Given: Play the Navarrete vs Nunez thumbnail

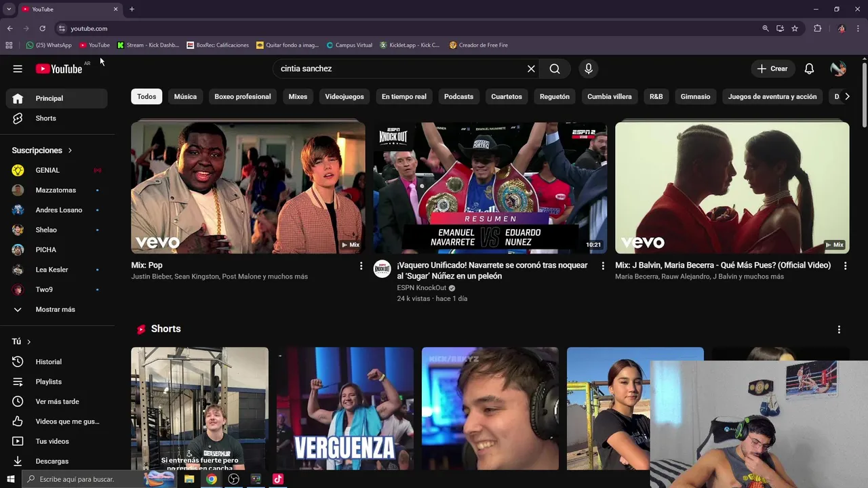Looking at the screenshot, I should coord(490,188).
